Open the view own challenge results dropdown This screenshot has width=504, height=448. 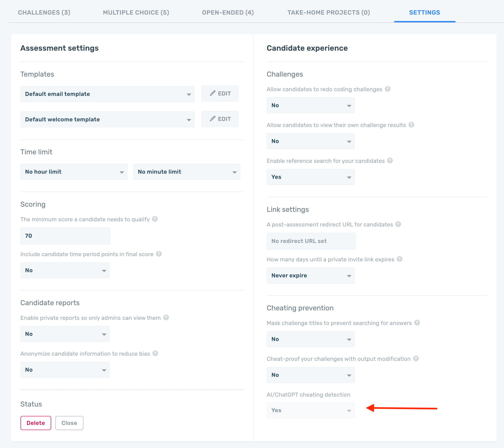pyautogui.click(x=311, y=141)
